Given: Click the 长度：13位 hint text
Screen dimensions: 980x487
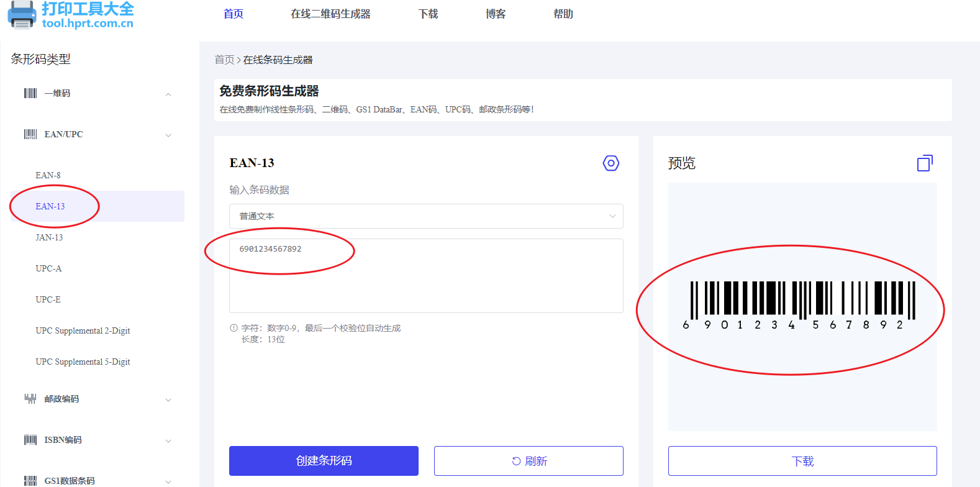Looking at the screenshot, I should pyautogui.click(x=263, y=339).
